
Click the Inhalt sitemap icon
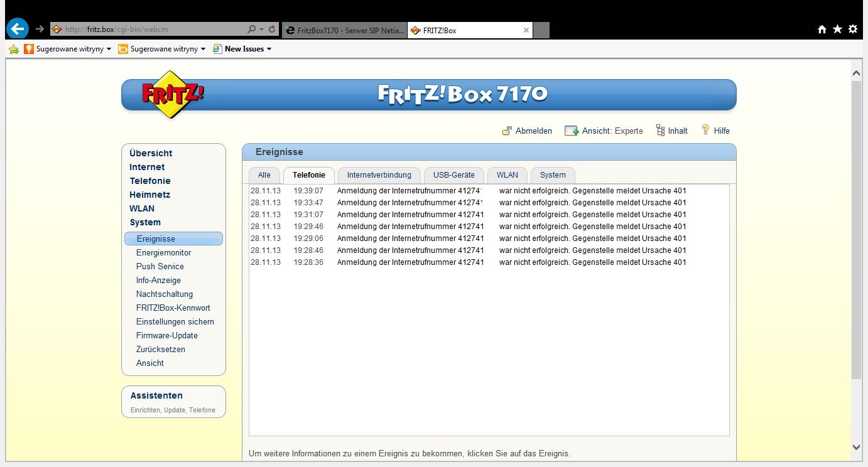[660, 131]
